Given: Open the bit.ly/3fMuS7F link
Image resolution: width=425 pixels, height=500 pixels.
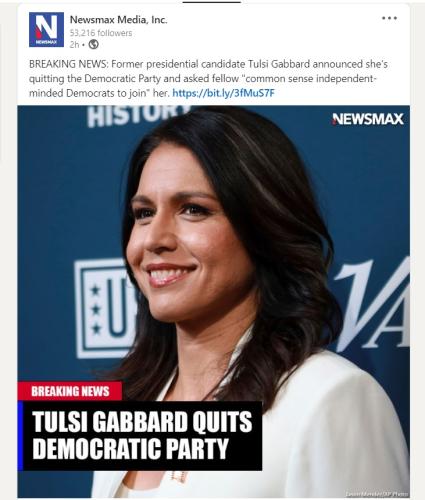Looking at the screenshot, I should pyautogui.click(x=223, y=93).
